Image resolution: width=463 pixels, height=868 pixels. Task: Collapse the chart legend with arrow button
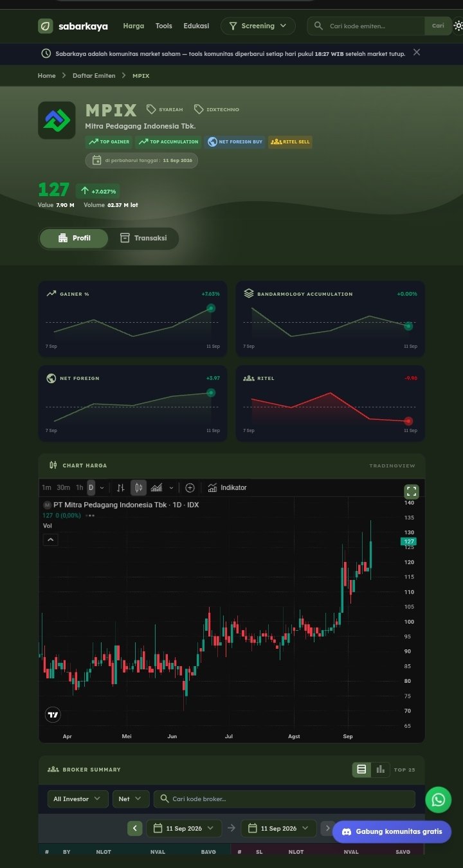click(x=51, y=539)
